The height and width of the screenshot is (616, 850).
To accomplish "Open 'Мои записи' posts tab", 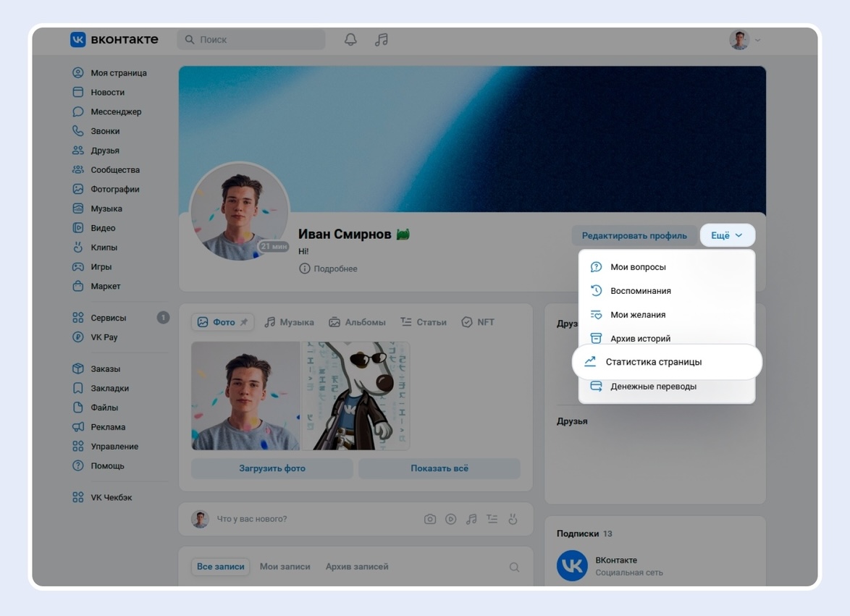I will (285, 567).
